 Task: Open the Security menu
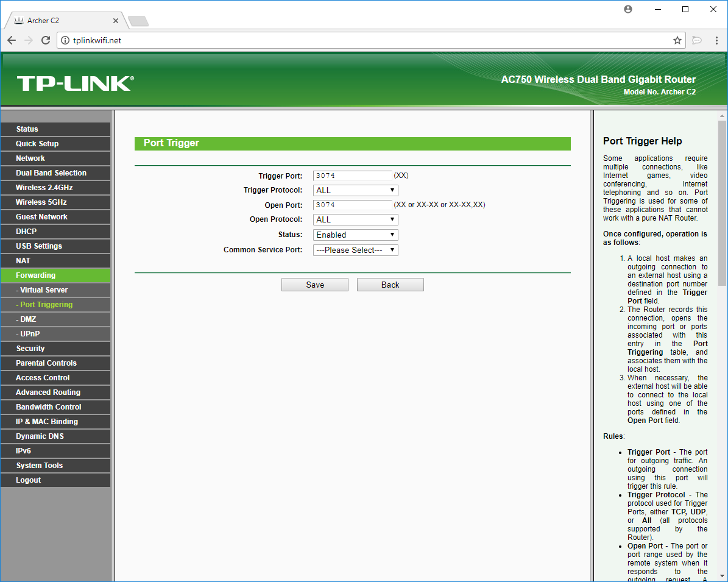pos(55,349)
